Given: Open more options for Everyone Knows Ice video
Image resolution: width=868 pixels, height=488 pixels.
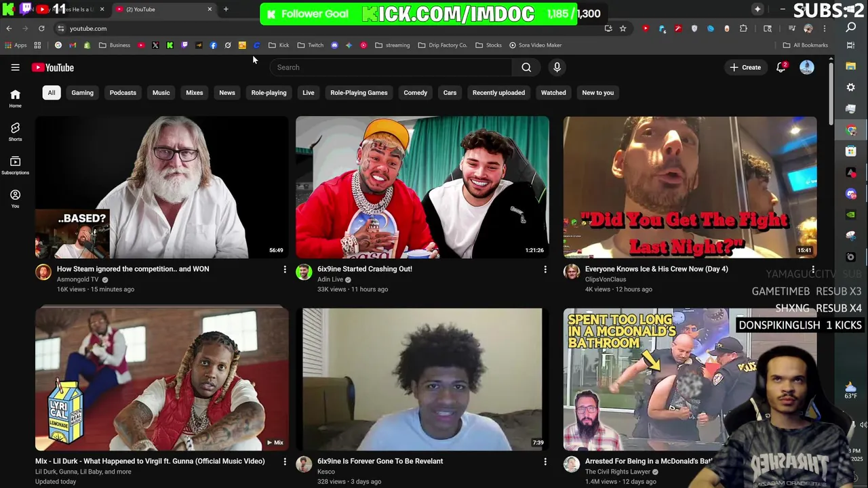Looking at the screenshot, I should (813, 270).
